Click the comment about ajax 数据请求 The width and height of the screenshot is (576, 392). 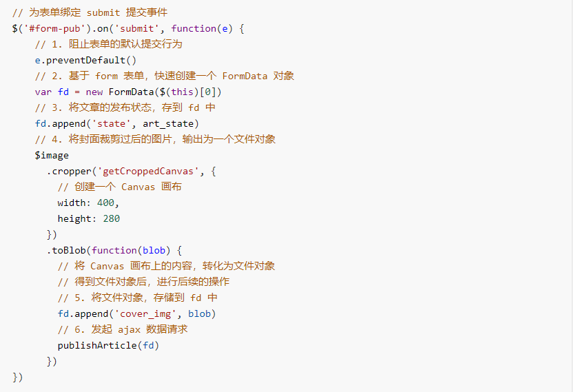pyautogui.click(x=123, y=329)
